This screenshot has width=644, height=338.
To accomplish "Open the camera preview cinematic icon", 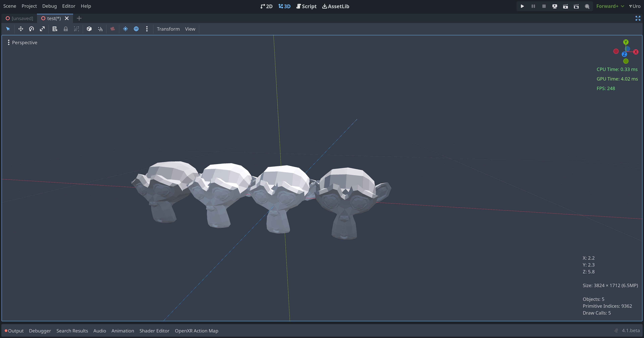I will [x=112, y=29].
